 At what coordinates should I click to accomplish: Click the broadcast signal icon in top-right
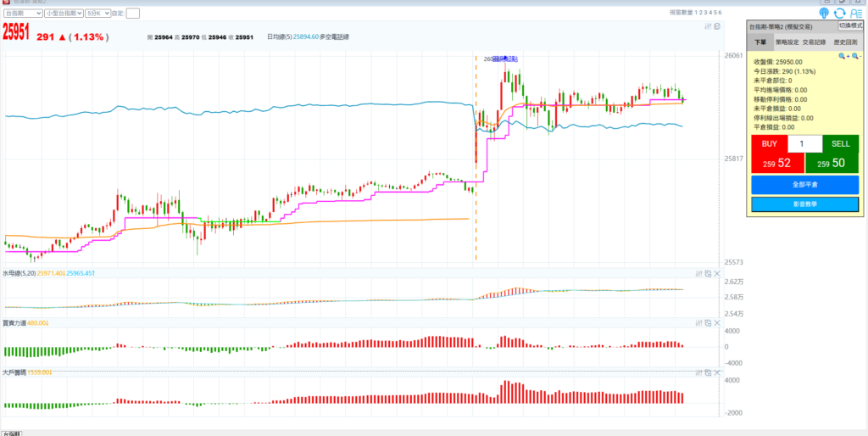(x=825, y=13)
